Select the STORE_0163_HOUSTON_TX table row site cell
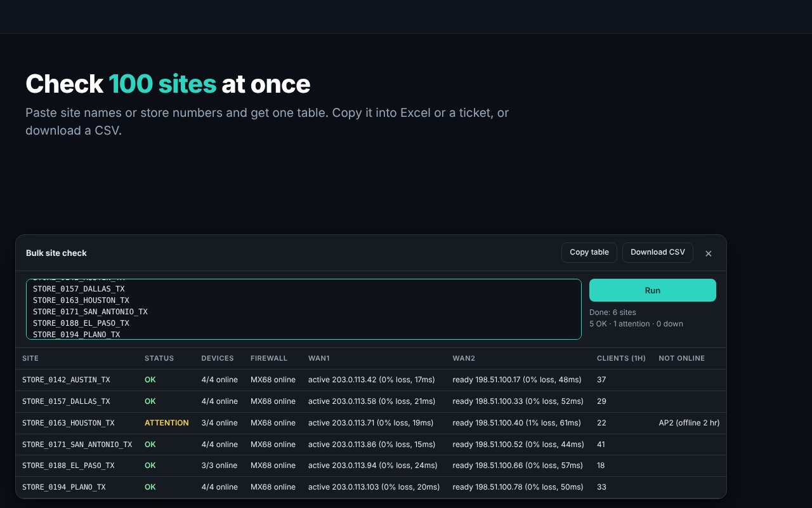 click(x=69, y=423)
